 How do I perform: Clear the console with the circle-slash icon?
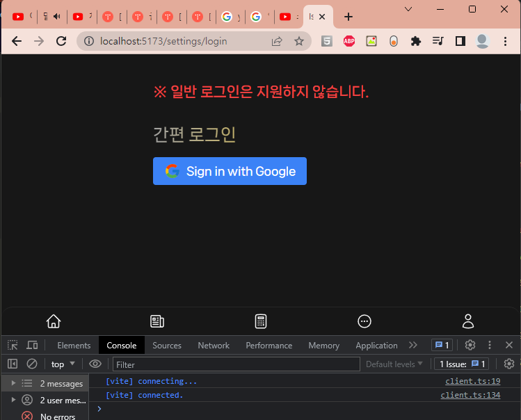[32, 364]
